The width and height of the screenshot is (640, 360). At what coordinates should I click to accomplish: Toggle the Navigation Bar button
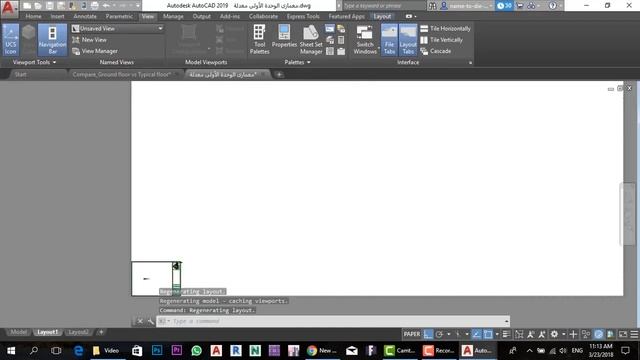tap(52, 40)
